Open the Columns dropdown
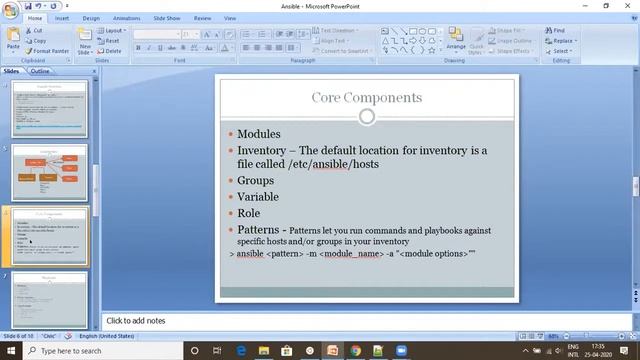Screen dimensions: 640x360 point(293,48)
